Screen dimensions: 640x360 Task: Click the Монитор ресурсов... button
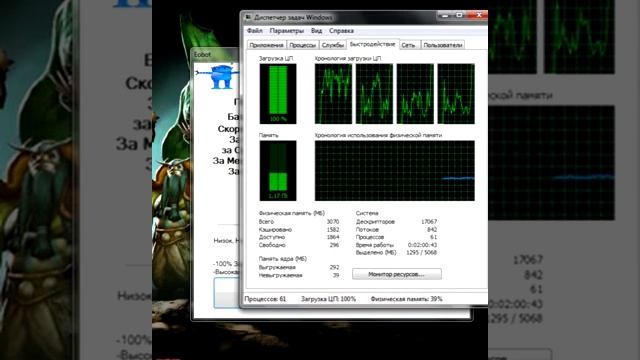396,274
